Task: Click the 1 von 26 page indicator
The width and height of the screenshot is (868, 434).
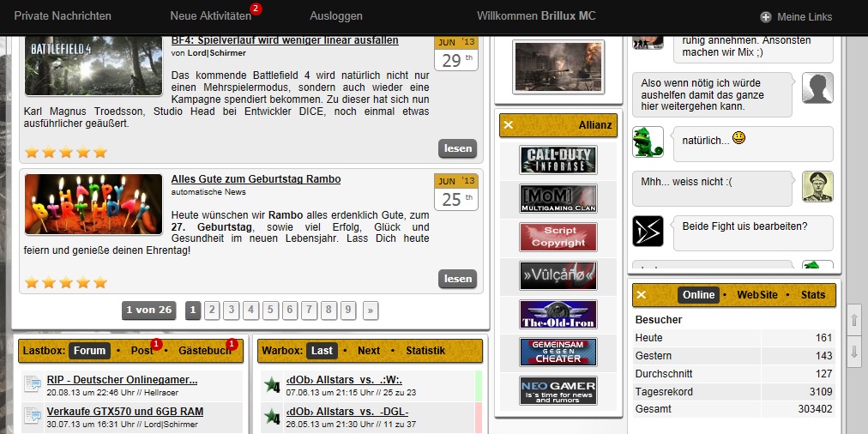Action: click(x=149, y=310)
